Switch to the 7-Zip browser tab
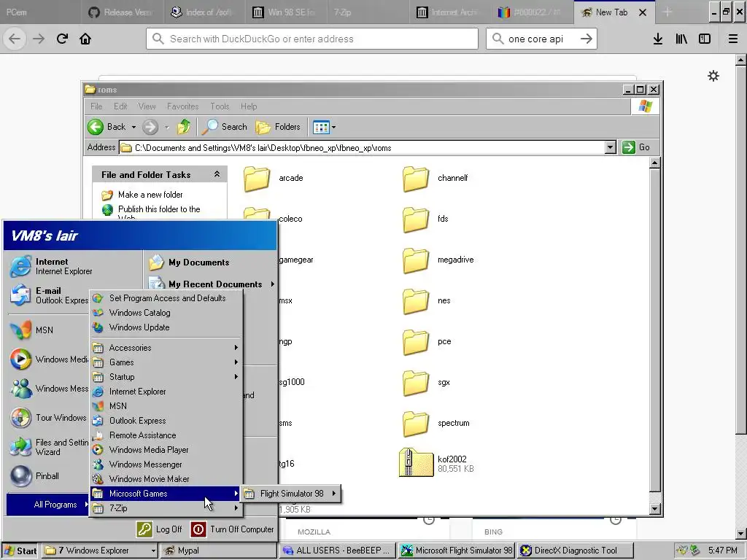The height and width of the screenshot is (560, 747). [368, 12]
